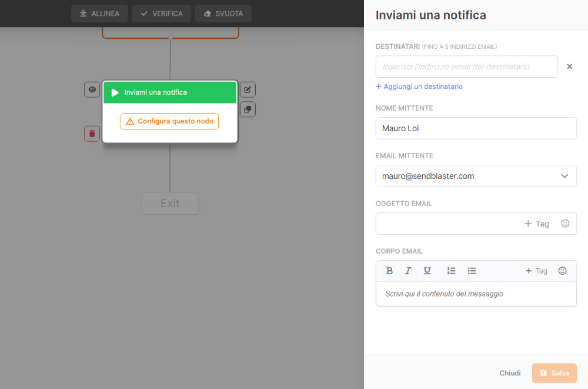
Task: Insert numbered list in body editor
Action: coord(451,271)
